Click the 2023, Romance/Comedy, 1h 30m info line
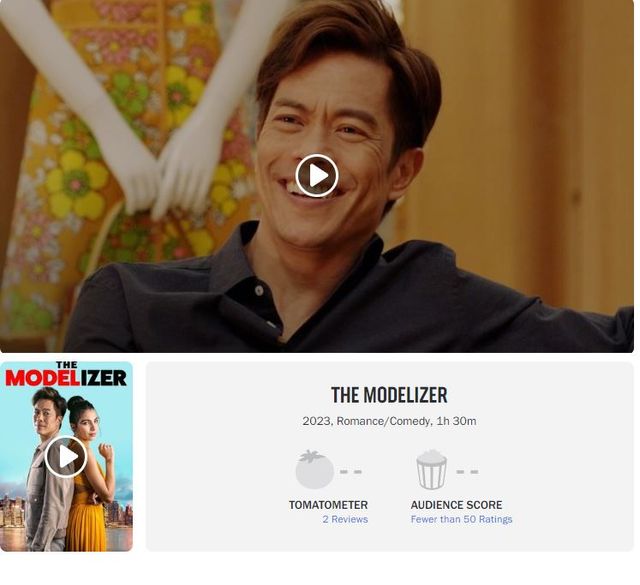Image resolution: width=640 pixels, height=585 pixels. 389,421
